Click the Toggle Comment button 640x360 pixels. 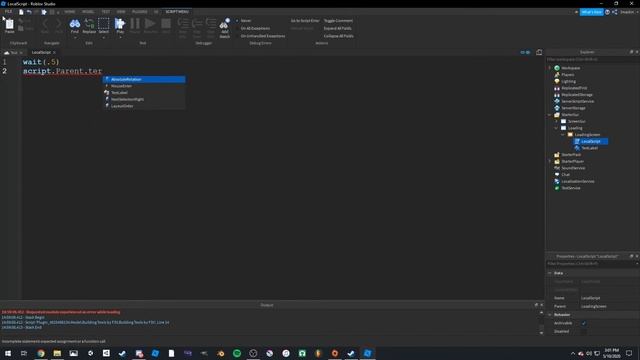coord(338,20)
